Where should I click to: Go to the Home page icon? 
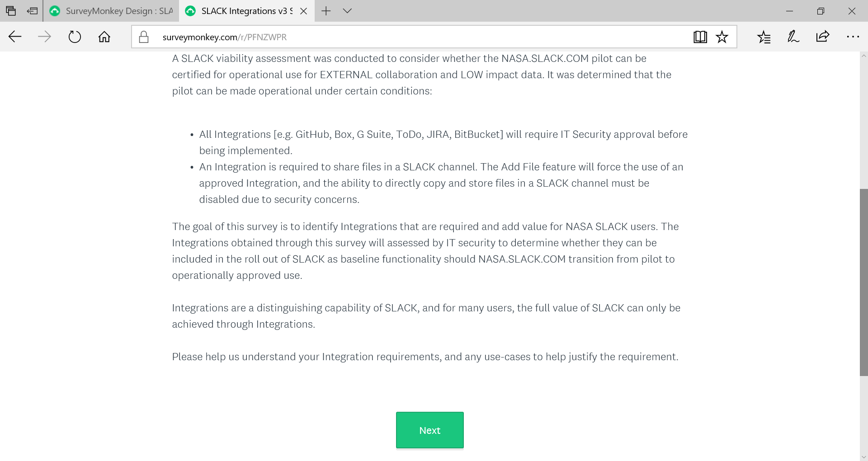(104, 37)
